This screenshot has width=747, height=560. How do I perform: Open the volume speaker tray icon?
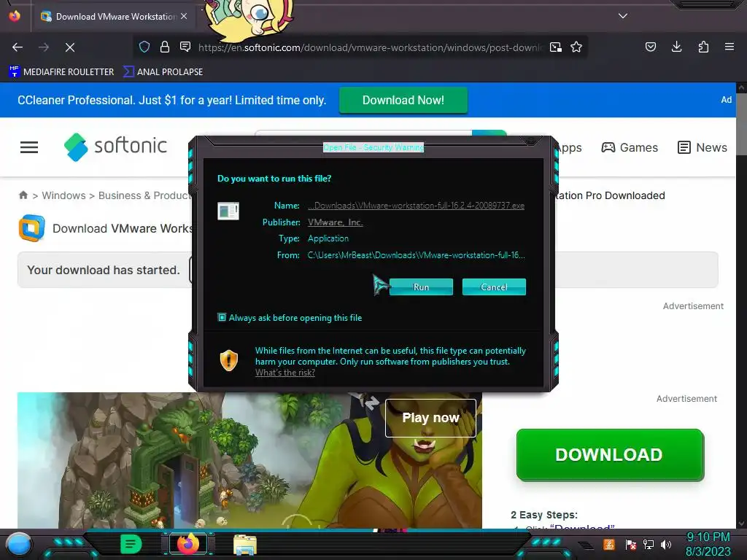[666, 544]
